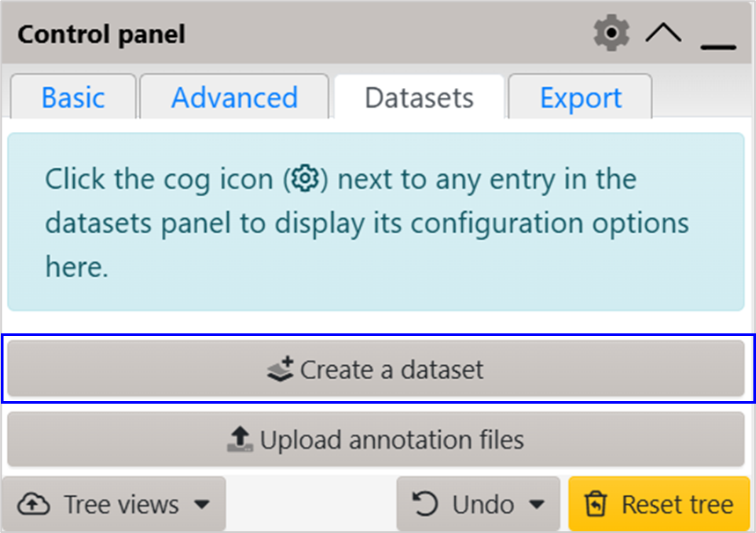The width and height of the screenshot is (756, 533).
Task: Minimize the control panel using the underscore line
Action: pyautogui.click(x=718, y=47)
